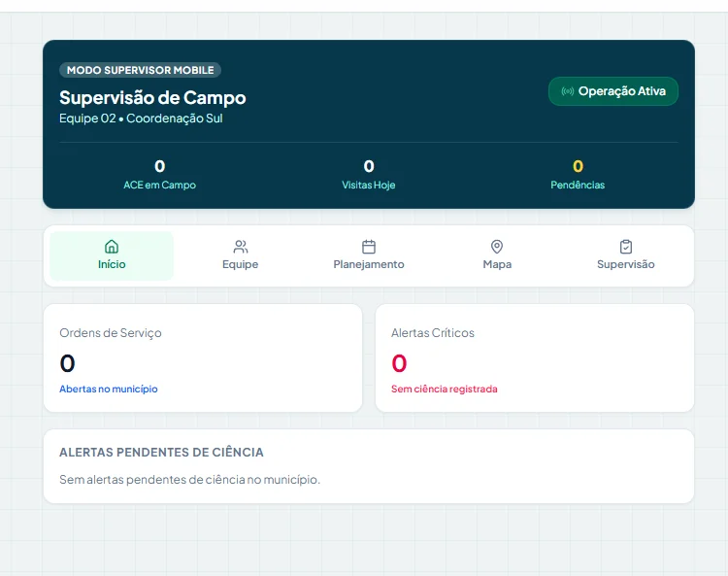
Task: Click Equipe 02 • Coordenação Sul subtitle
Action: pos(141,119)
